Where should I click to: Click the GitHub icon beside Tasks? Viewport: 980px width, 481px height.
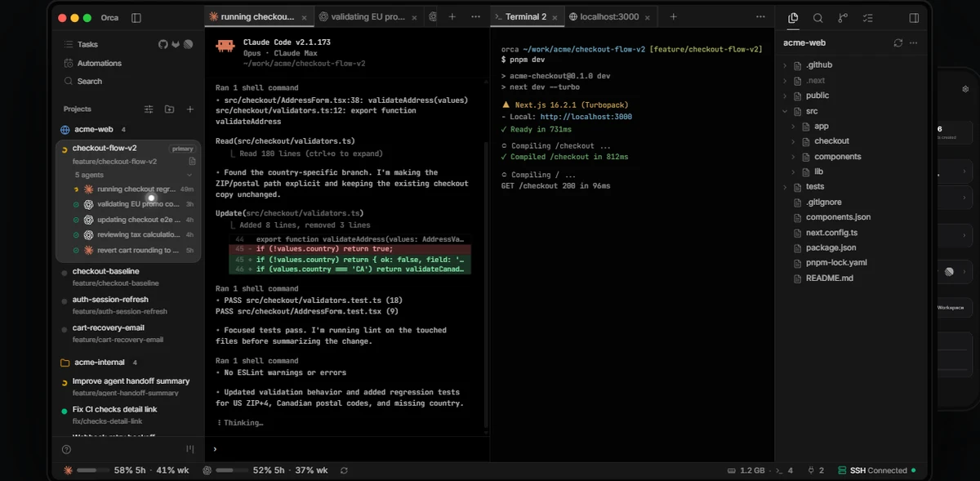click(163, 44)
